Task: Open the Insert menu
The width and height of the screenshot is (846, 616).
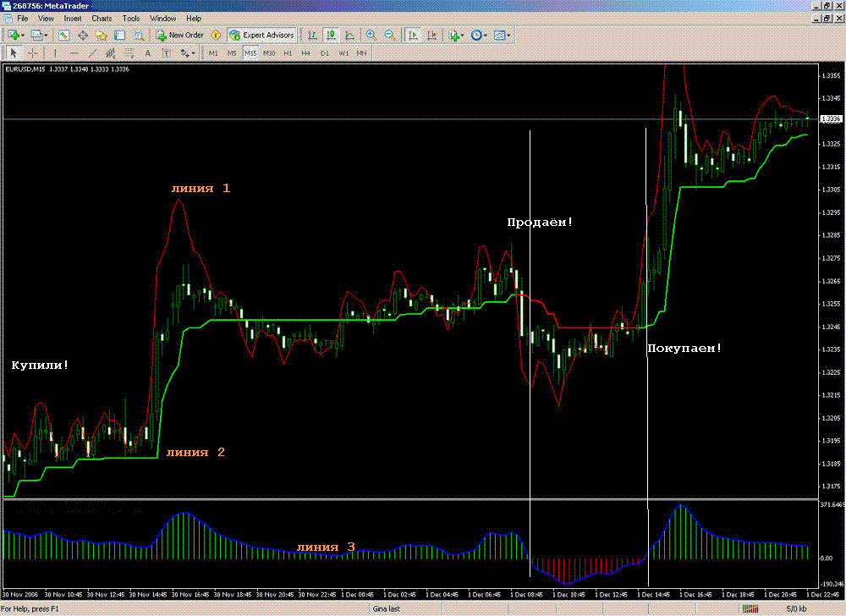Action: click(73, 18)
